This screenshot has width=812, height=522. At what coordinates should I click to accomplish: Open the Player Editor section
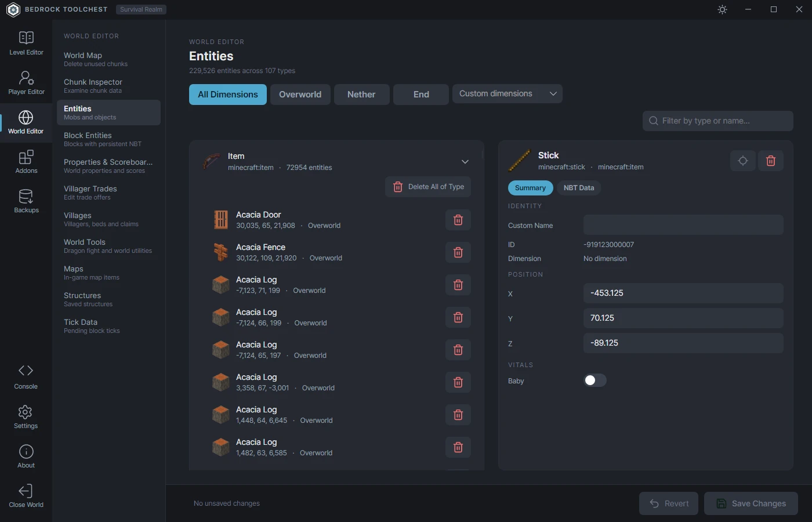26,83
